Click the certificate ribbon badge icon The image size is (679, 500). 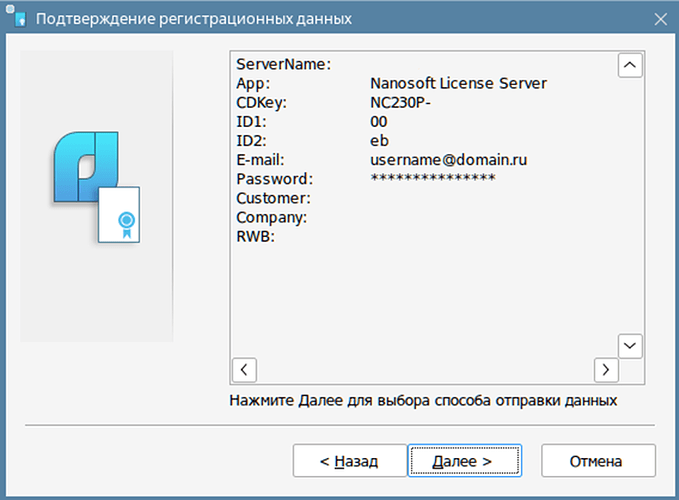pyautogui.click(x=126, y=225)
